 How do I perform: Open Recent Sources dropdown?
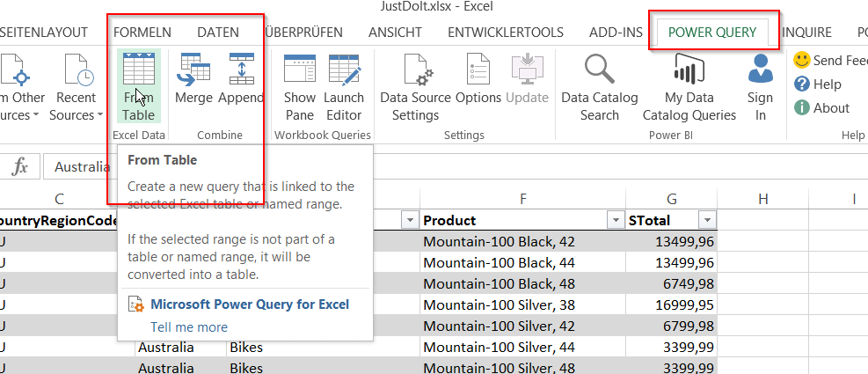tap(76, 89)
